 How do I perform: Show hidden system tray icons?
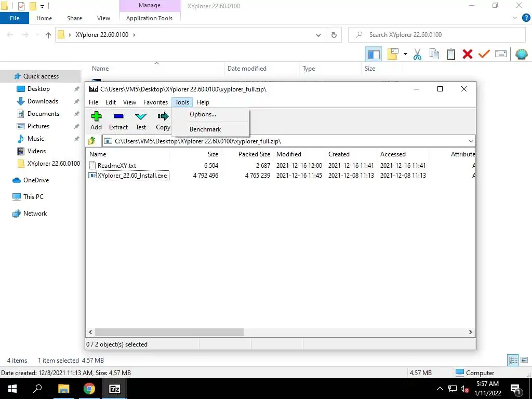(440, 389)
